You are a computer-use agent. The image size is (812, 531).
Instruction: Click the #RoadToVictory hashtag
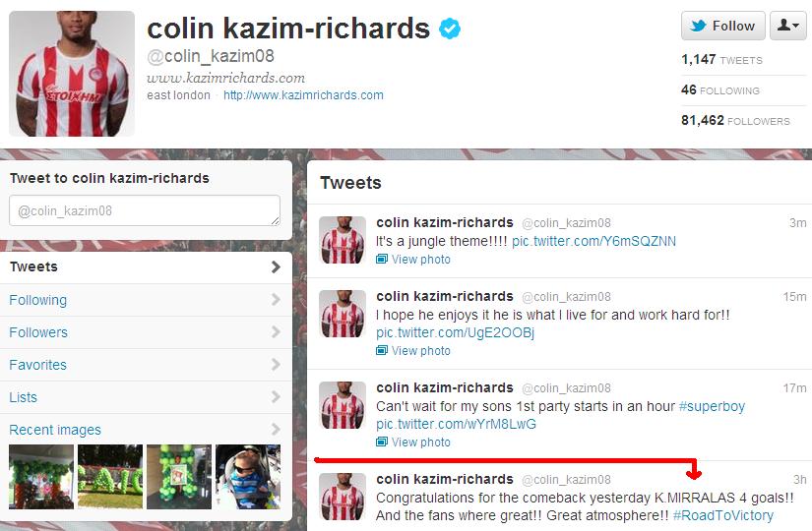click(723, 515)
